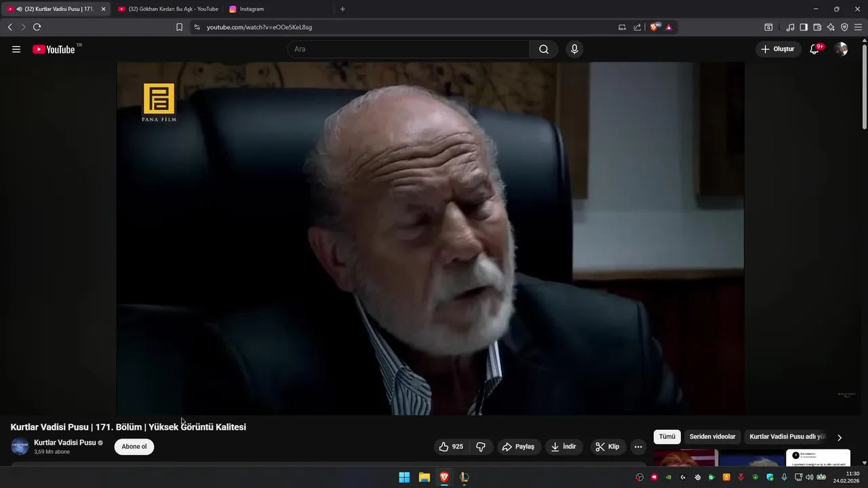868x488 pixels.
Task: Open Brave VPN shield icon
Action: pos(844,27)
